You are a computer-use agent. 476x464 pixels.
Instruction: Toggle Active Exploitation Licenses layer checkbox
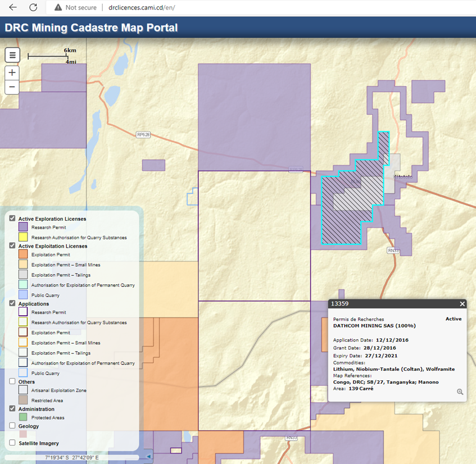coord(12,245)
